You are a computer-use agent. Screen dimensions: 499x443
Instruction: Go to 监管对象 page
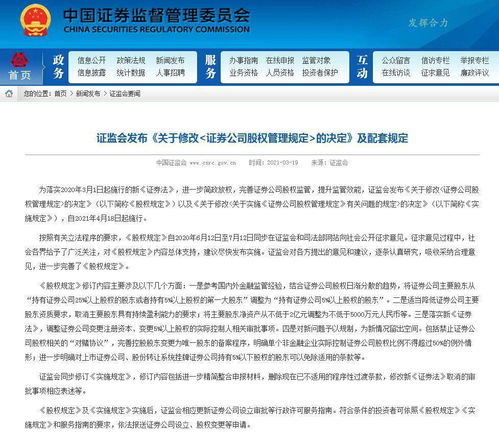click(x=316, y=60)
